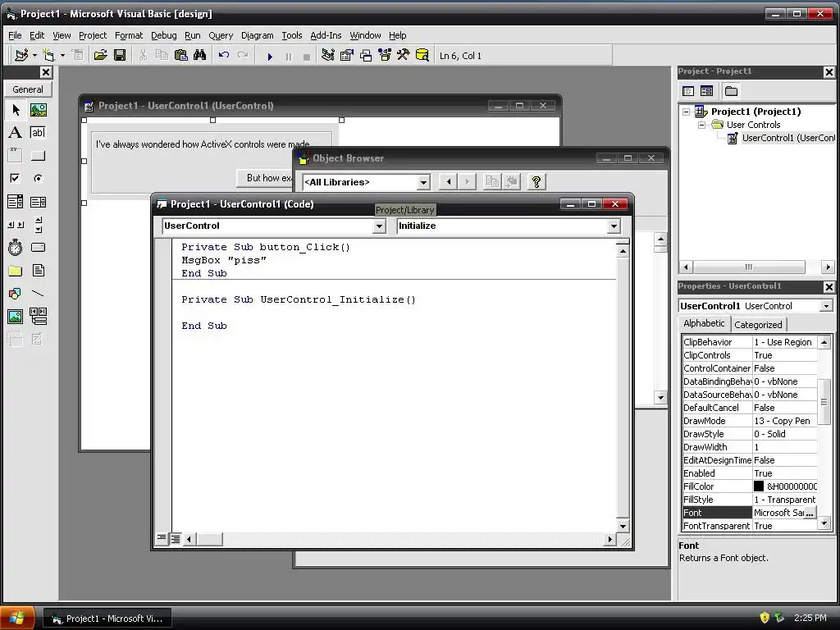Select the ListBox tool in the toolbox
Image resolution: width=840 pixels, height=630 pixels.
coord(38,202)
